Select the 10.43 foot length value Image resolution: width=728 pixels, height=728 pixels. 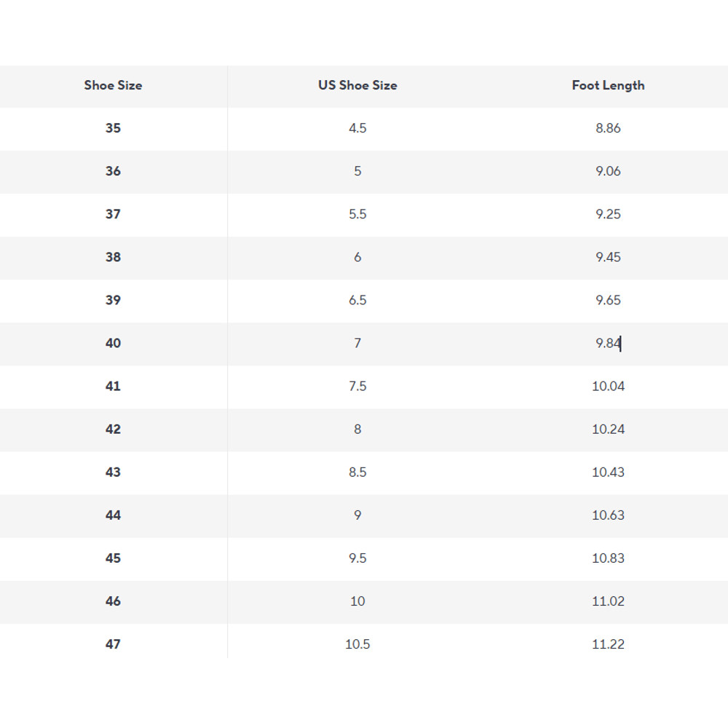click(x=608, y=472)
